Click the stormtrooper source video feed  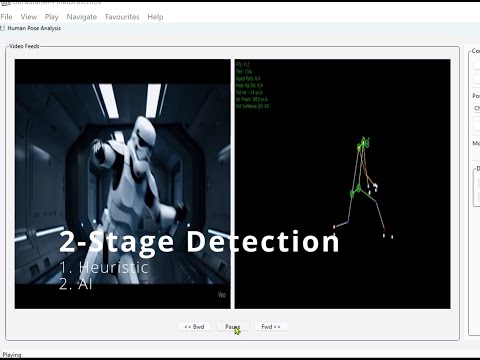pyautogui.click(x=122, y=184)
